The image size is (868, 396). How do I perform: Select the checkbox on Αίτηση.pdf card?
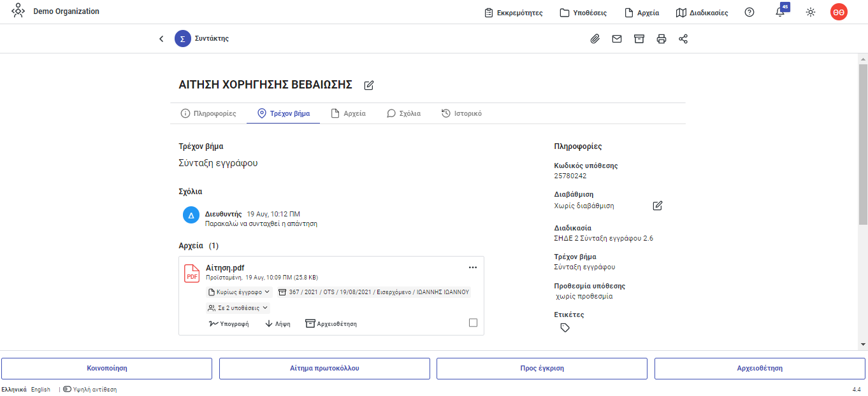click(473, 323)
